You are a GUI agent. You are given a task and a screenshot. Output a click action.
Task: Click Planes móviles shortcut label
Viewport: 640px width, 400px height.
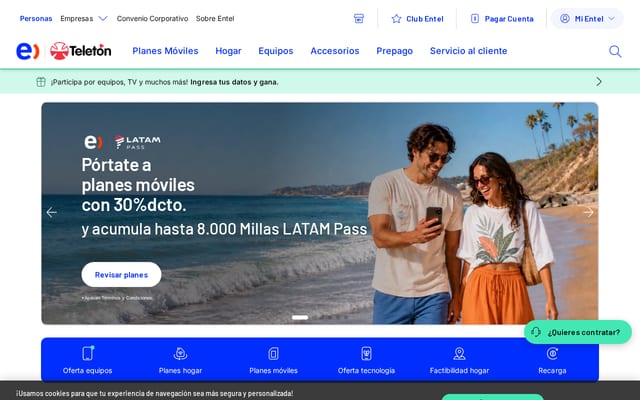click(x=273, y=371)
